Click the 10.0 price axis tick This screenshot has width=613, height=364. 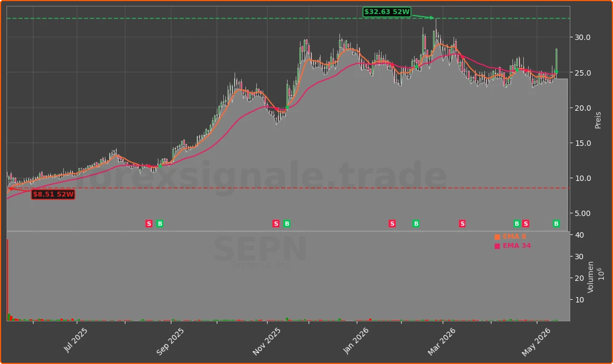(583, 178)
